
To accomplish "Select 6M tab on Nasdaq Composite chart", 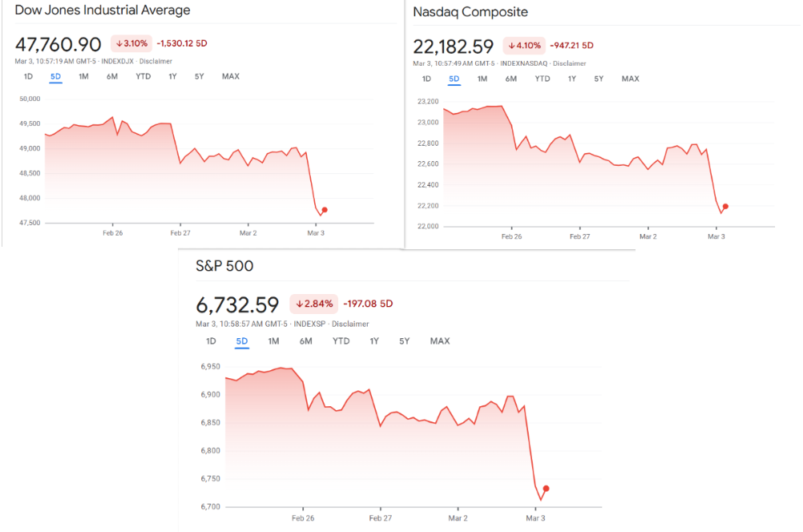I will (x=511, y=79).
